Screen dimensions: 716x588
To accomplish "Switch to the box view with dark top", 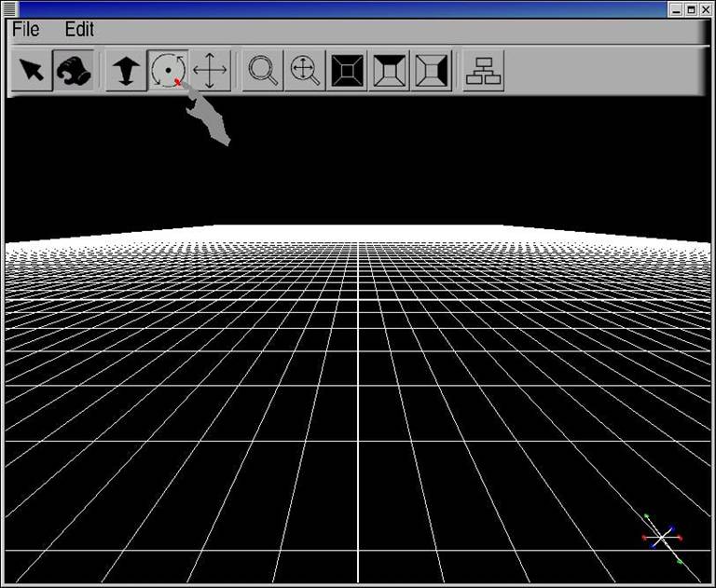I will click(389, 70).
